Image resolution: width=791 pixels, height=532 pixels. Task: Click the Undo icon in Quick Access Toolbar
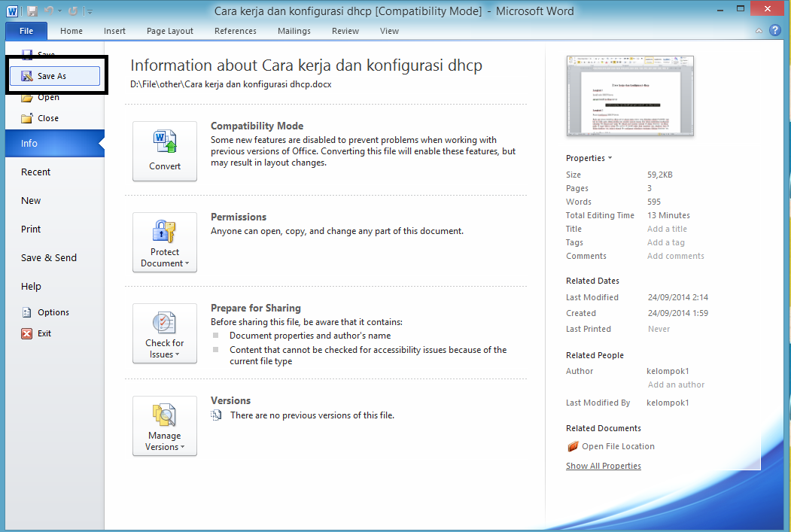pyautogui.click(x=49, y=11)
